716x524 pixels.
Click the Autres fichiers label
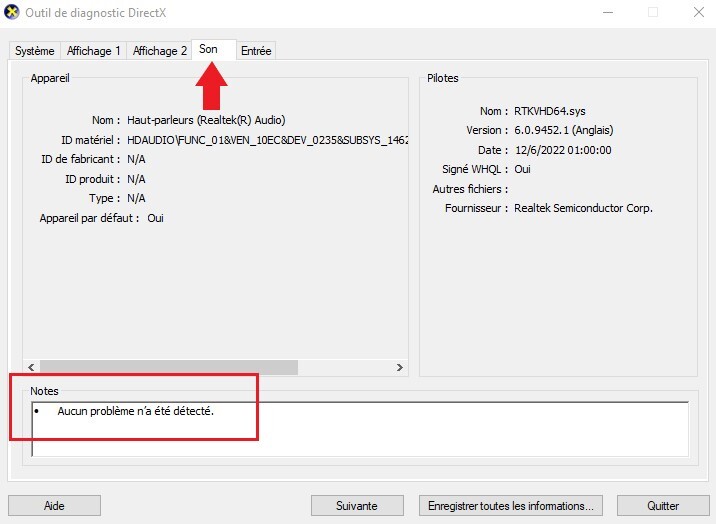coord(470,189)
